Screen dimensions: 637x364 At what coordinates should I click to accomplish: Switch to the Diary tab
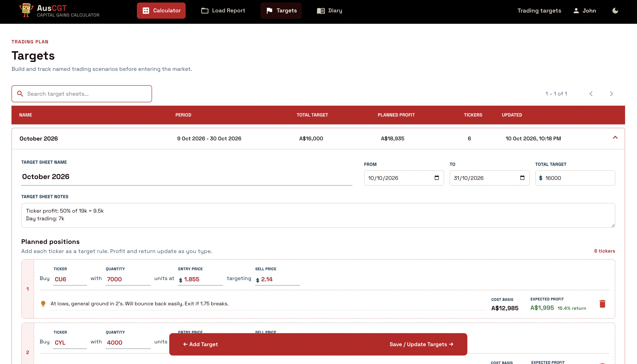[329, 10]
